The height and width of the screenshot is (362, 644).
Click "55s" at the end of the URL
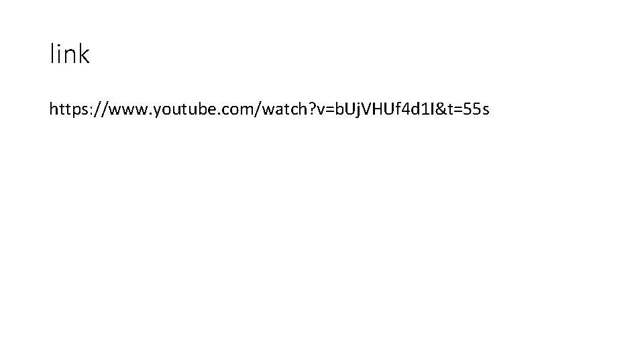476,109
